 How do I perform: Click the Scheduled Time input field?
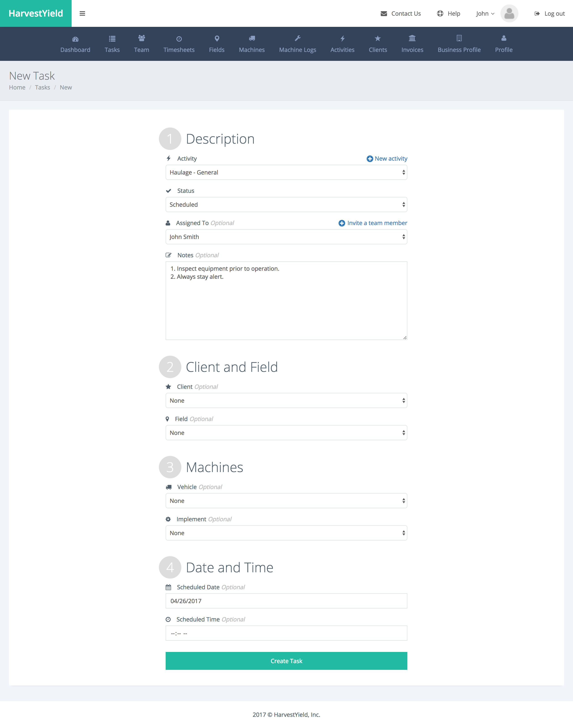pos(286,633)
